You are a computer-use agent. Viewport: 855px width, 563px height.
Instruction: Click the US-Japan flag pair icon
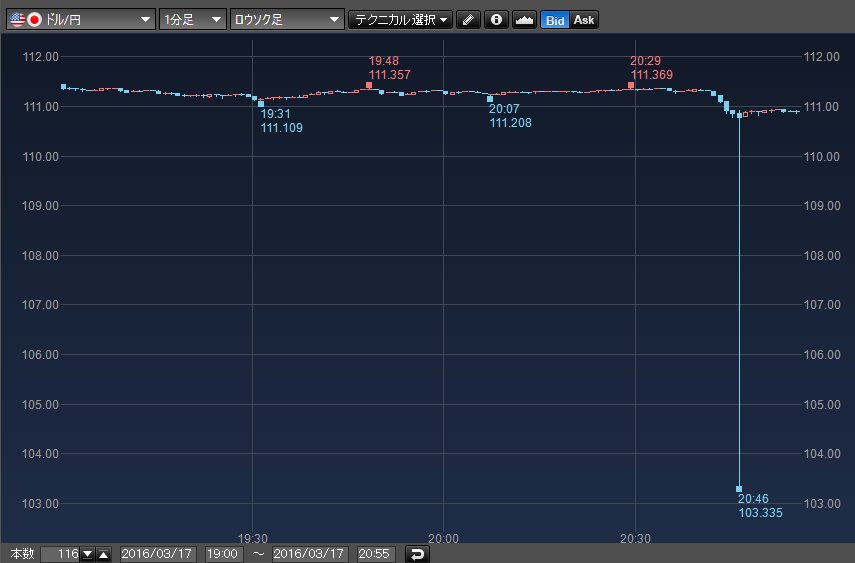click(x=26, y=20)
